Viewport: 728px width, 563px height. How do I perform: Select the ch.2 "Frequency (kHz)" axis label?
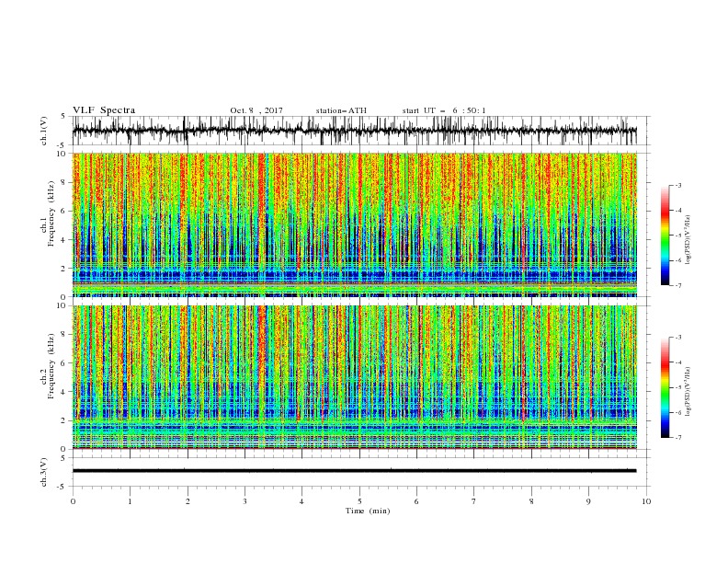pos(51,366)
